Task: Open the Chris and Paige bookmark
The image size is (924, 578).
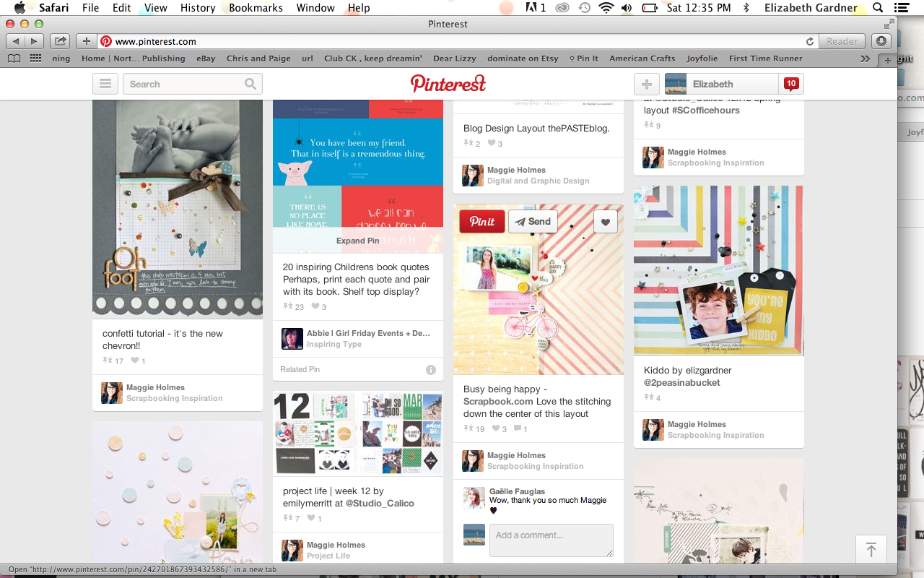Action: click(258, 59)
